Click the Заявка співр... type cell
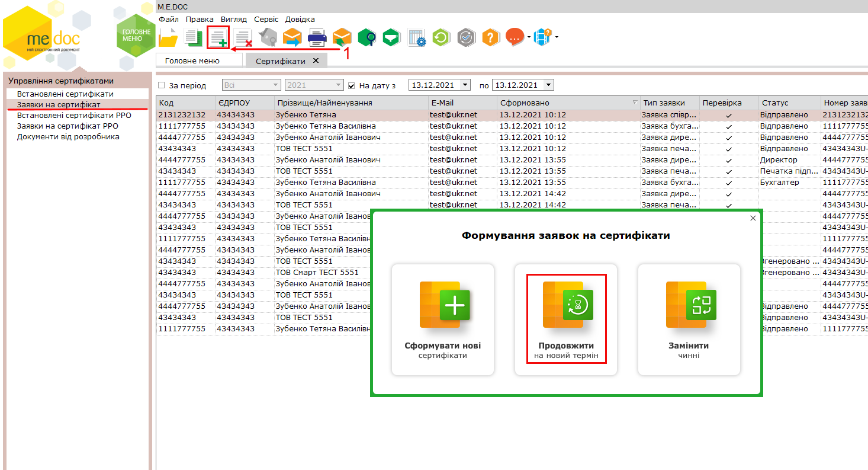Viewport: 868px width, 470px height. point(670,114)
